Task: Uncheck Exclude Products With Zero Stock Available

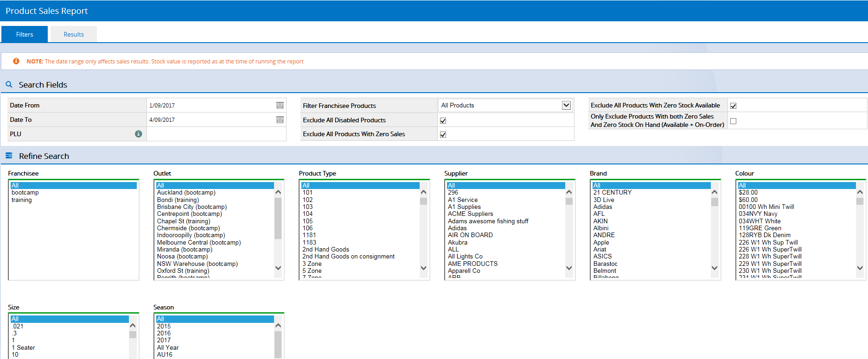Action: click(x=733, y=106)
